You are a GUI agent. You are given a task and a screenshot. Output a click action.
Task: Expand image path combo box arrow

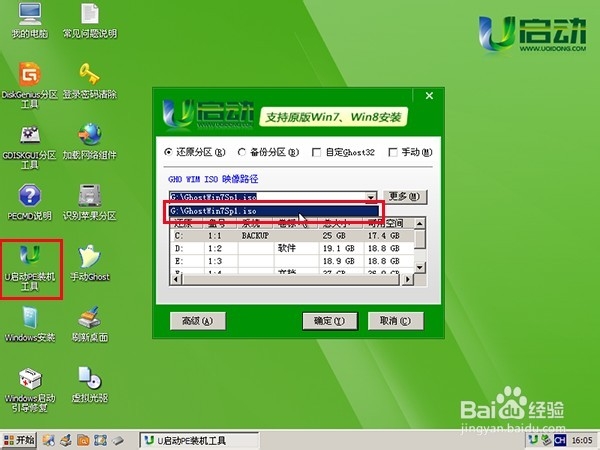[x=370, y=197]
